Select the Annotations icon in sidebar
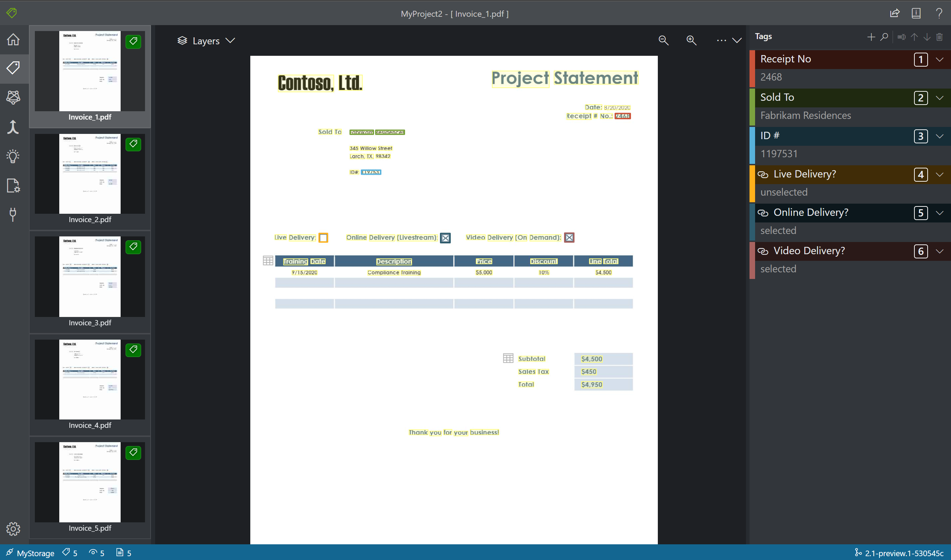 coord(14,67)
